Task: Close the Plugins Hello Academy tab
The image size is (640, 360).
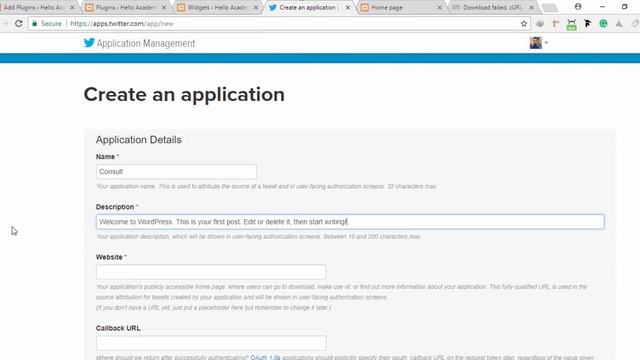Action: (x=164, y=7)
